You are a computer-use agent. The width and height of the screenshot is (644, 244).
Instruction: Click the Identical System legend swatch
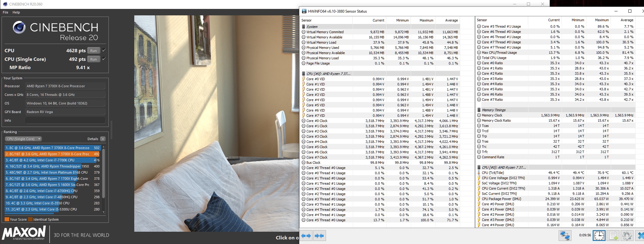tap(30, 219)
